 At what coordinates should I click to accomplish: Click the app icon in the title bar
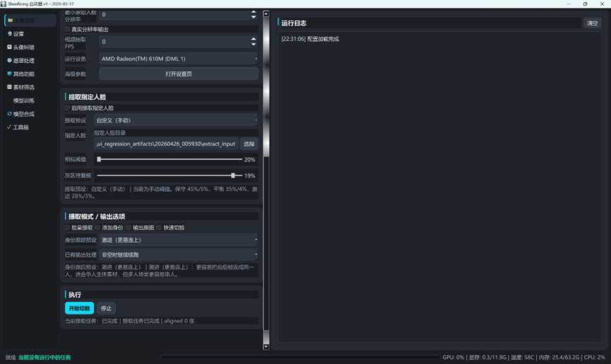click(x=4, y=4)
